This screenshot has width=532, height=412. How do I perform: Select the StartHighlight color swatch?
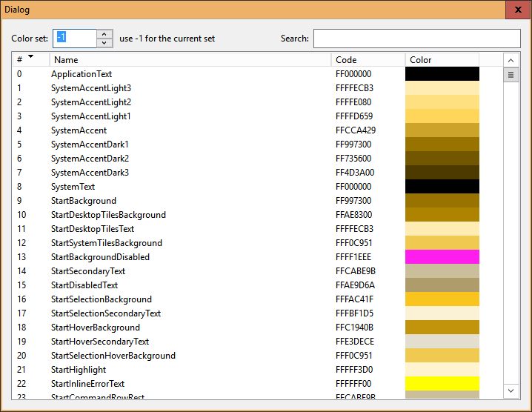point(442,370)
